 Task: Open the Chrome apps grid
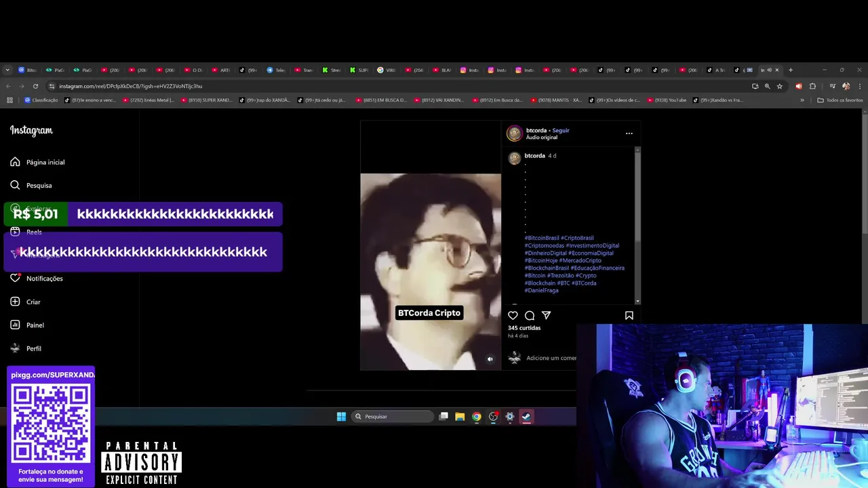pos(9,100)
